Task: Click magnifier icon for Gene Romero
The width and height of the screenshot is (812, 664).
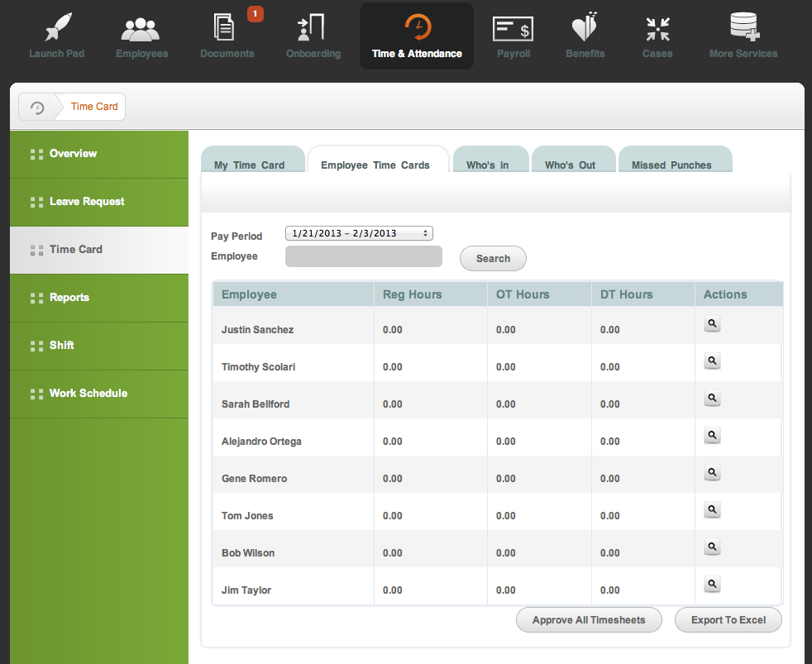Action: (x=712, y=473)
